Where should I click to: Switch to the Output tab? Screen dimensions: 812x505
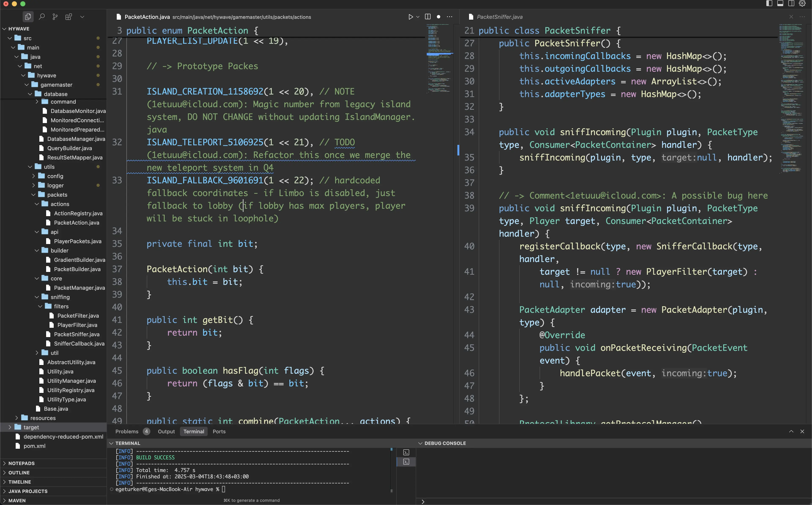tap(166, 432)
